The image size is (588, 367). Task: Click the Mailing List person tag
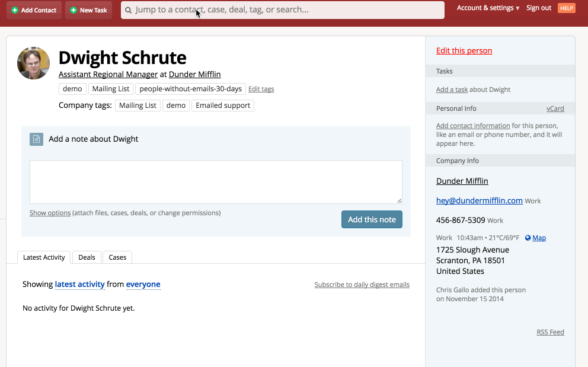111,89
